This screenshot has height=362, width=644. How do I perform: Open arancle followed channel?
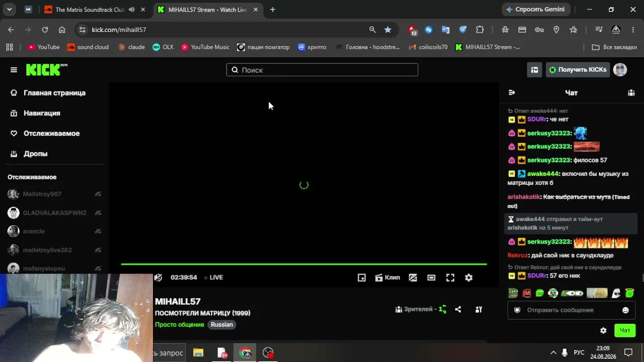pos(54,231)
